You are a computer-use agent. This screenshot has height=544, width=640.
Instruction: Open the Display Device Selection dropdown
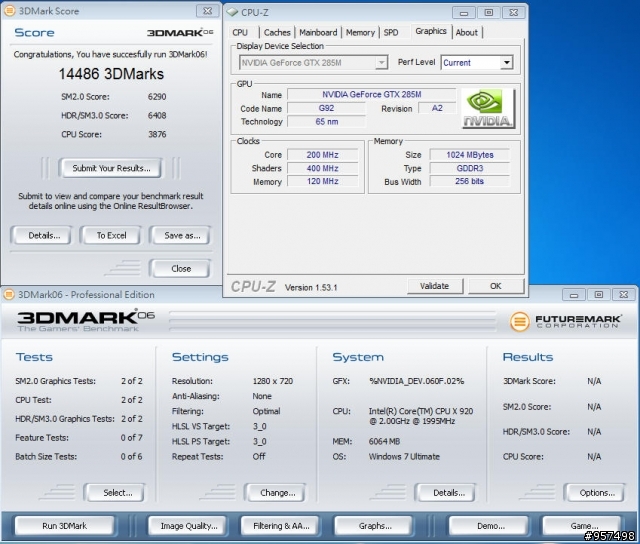point(381,62)
